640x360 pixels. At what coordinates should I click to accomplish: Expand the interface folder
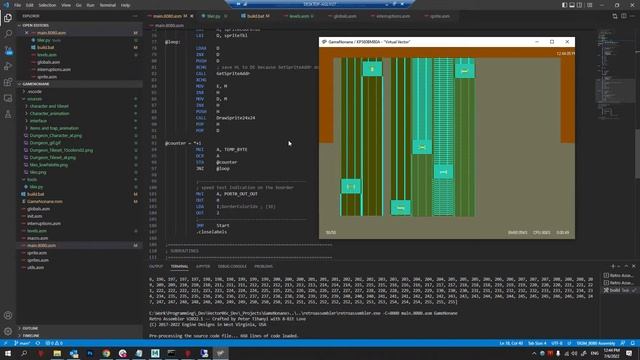pyautogui.click(x=38, y=121)
